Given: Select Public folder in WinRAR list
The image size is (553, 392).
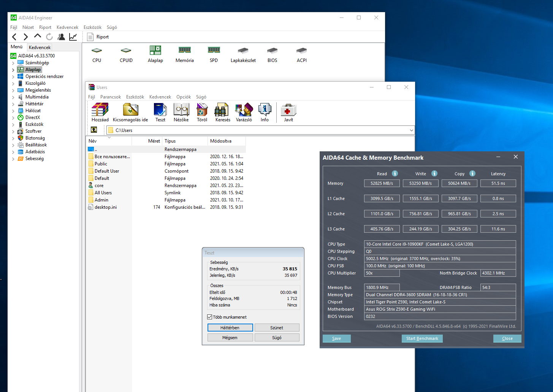Looking at the screenshot, I should [101, 164].
